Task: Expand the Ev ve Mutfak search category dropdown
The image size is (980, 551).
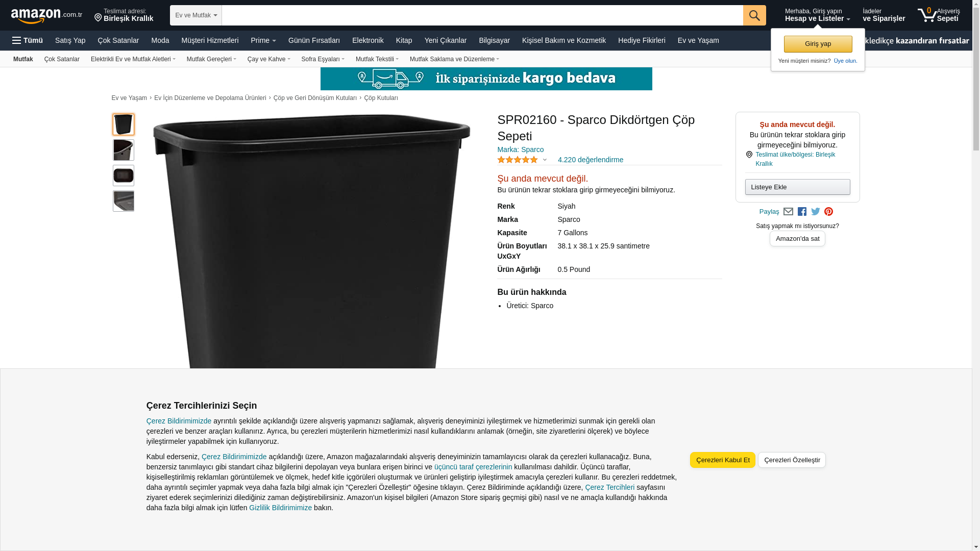Action: (196, 15)
